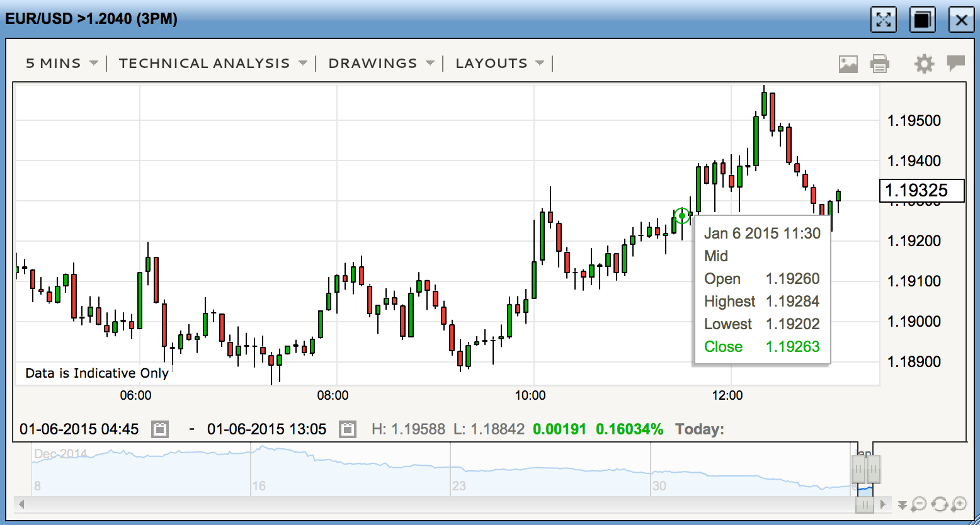Image resolution: width=980 pixels, height=525 pixels.
Task: Click the scrollbar left arrow
Action: [22, 504]
